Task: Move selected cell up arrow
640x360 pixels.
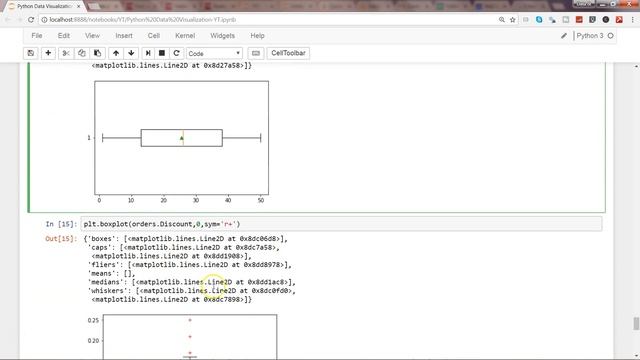Action: pos(116,53)
